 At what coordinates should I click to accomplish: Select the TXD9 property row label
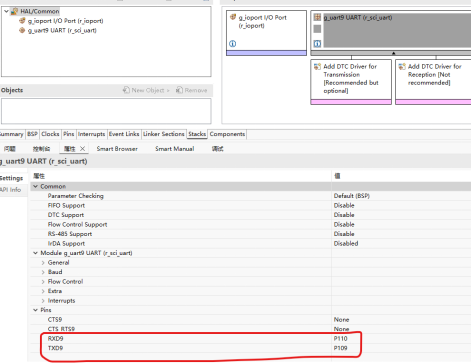(55, 348)
